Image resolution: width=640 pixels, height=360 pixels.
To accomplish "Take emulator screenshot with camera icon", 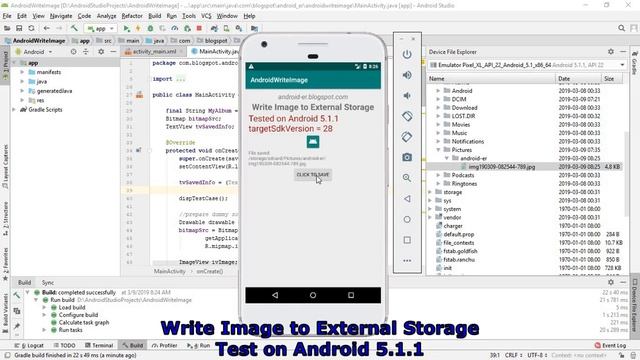I will (x=407, y=157).
